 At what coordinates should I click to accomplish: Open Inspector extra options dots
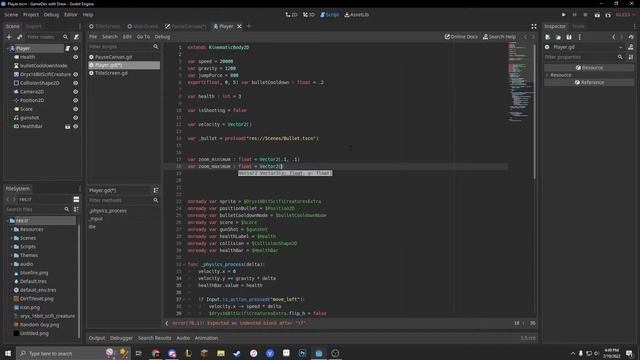pyautogui.click(x=580, y=37)
